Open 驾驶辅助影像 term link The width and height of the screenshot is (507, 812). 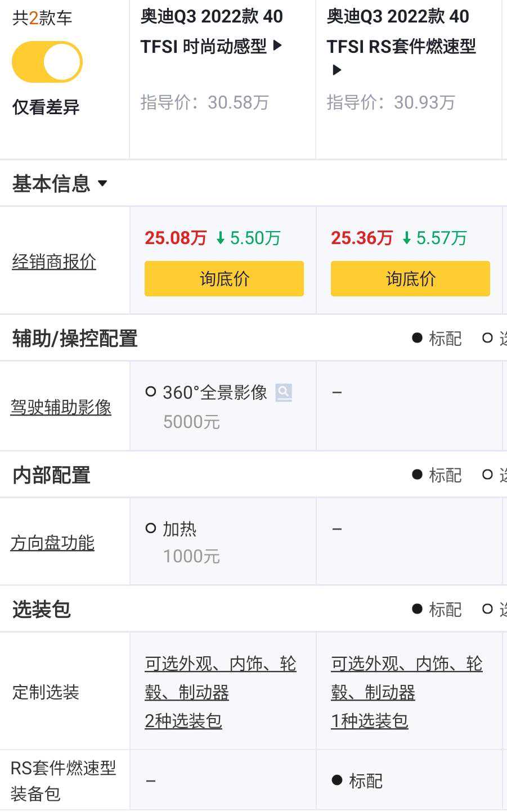click(61, 407)
